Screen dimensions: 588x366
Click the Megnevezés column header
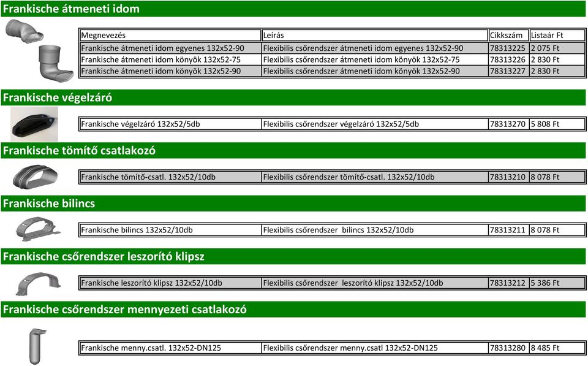(170, 36)
